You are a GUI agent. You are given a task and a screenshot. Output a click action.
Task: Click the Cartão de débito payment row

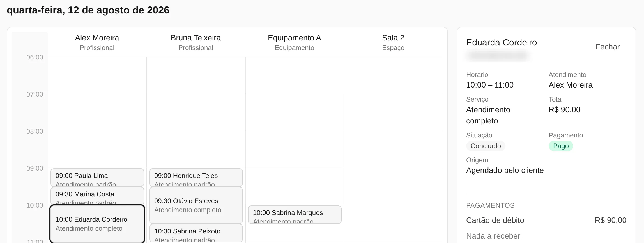[546, 220]
